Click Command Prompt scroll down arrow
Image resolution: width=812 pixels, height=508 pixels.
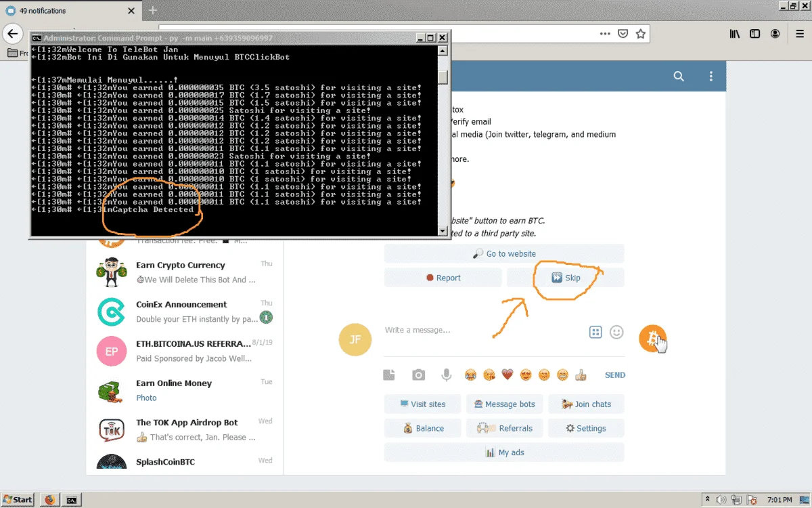(443, 231)
